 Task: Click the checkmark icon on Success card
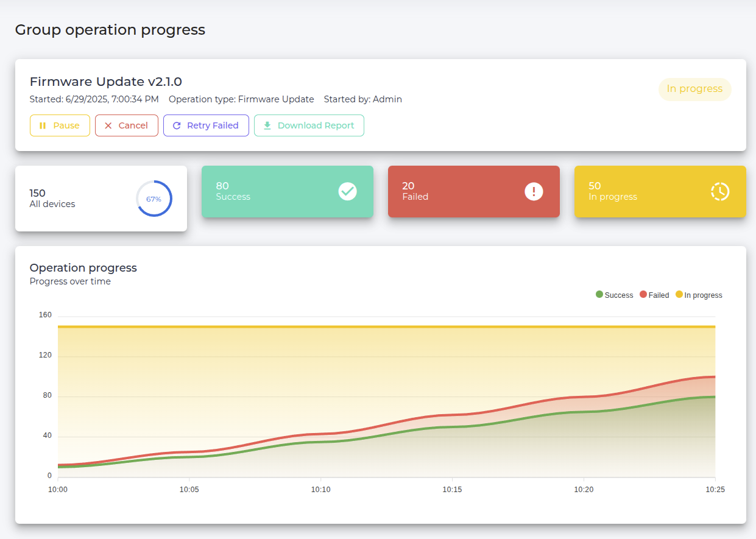click(347, 191)
